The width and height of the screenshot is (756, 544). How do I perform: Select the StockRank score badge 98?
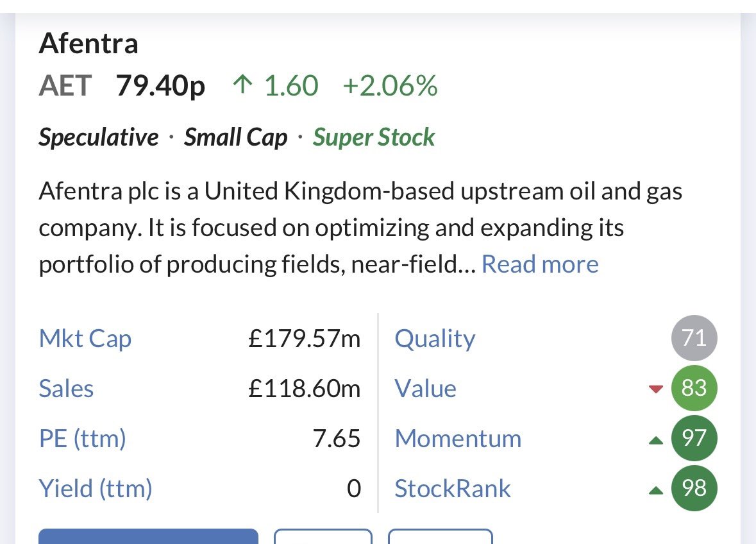(694, 489)
